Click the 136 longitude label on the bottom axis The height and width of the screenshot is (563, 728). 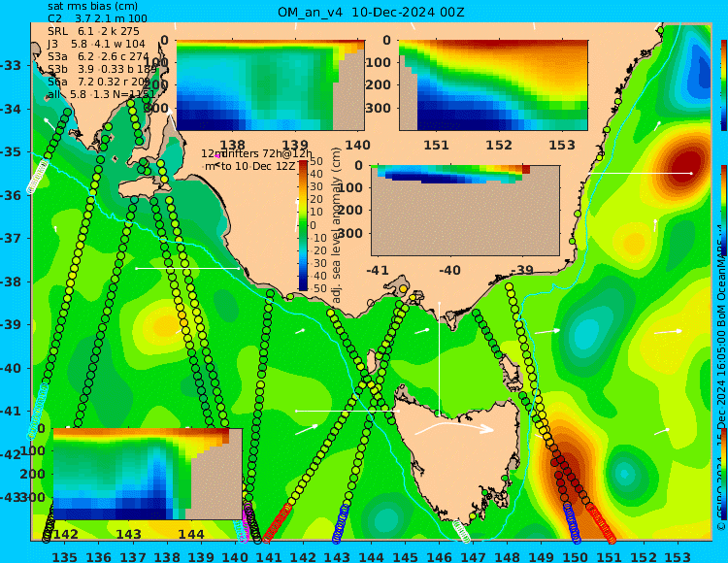[x=98, y=556]
